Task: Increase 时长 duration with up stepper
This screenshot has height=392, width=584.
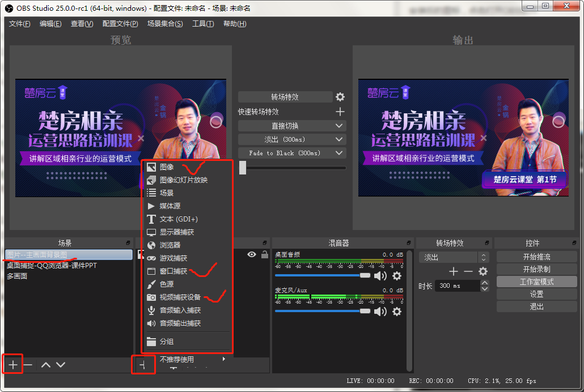Action: tap(485, 283)
